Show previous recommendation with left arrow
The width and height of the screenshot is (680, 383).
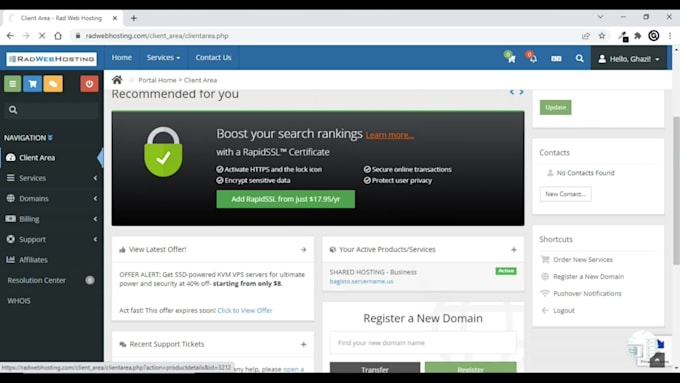tap(512, 92)
